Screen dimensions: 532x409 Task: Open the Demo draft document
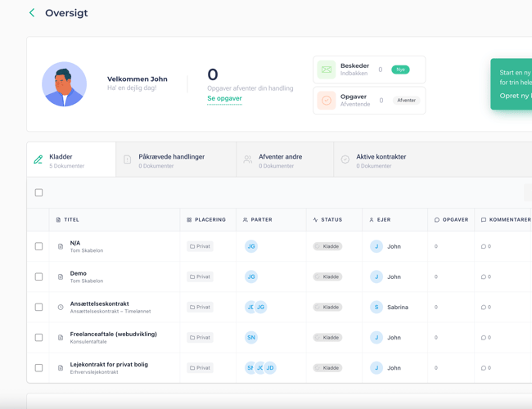tap(78, 273)
